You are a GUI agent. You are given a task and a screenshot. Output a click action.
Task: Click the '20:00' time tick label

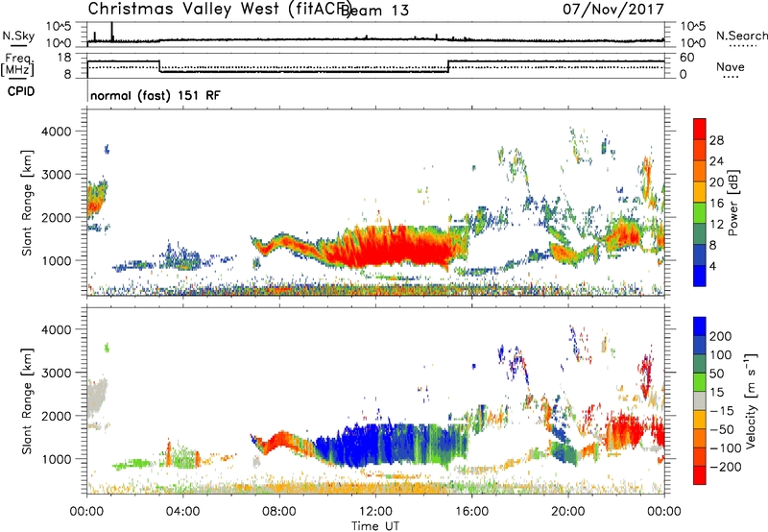coord(567,512)
